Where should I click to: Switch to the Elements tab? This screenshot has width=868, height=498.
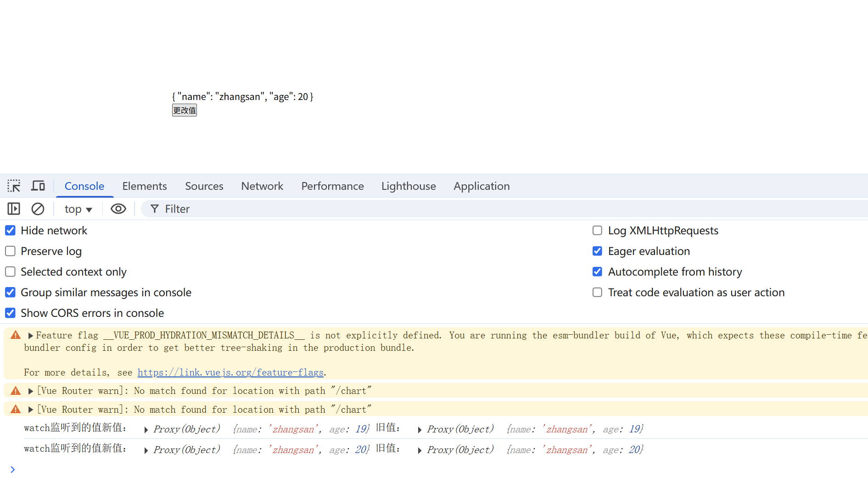[144, 186]
